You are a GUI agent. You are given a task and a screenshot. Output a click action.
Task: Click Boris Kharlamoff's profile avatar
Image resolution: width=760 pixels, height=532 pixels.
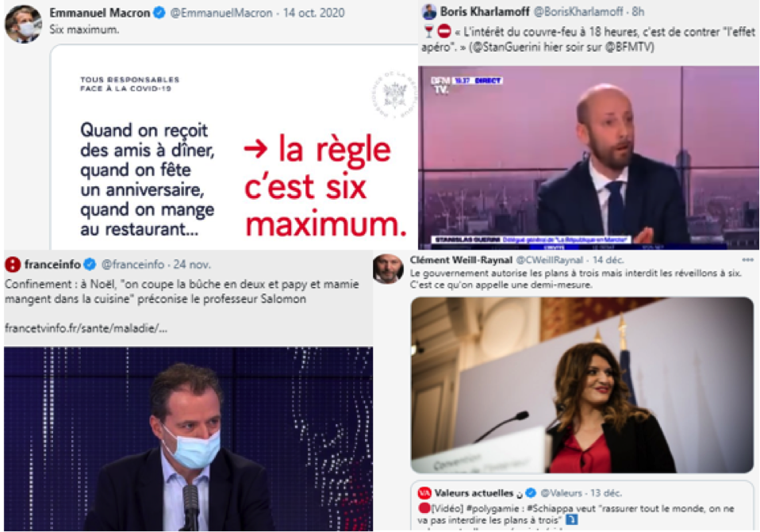(x=429, y=12)
